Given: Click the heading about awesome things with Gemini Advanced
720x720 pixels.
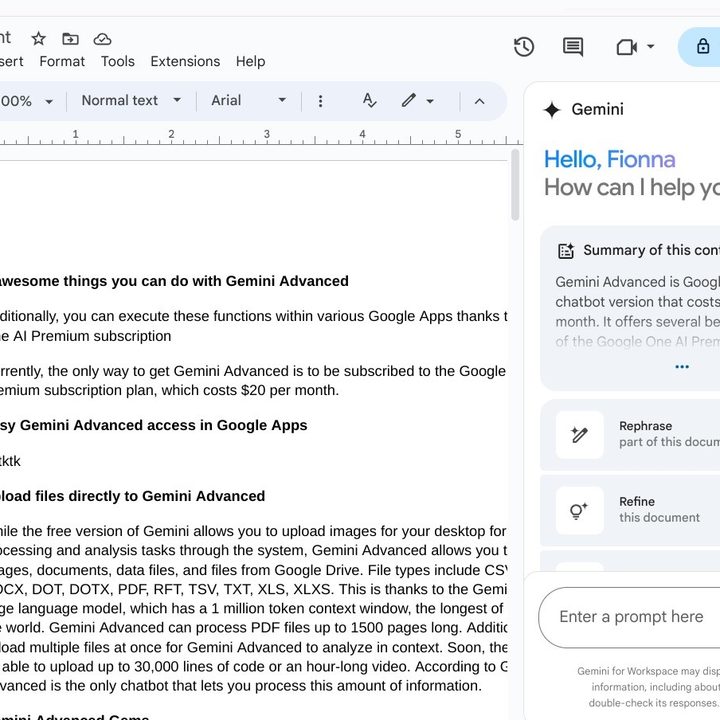Looking at the screenshot, I should 174,281.
